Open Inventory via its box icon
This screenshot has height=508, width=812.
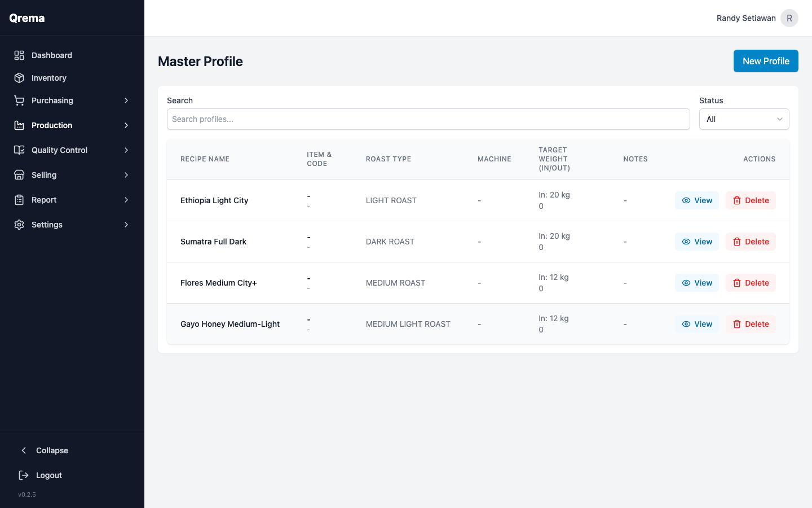(19, 77)
